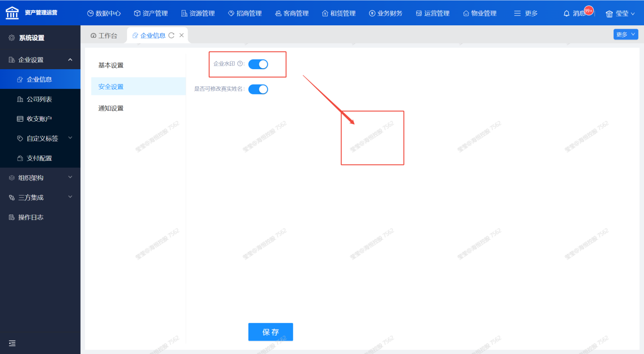Viewport: 644px width, 354px height.
Task: Click the message bell icon
Action: (566, 14)
